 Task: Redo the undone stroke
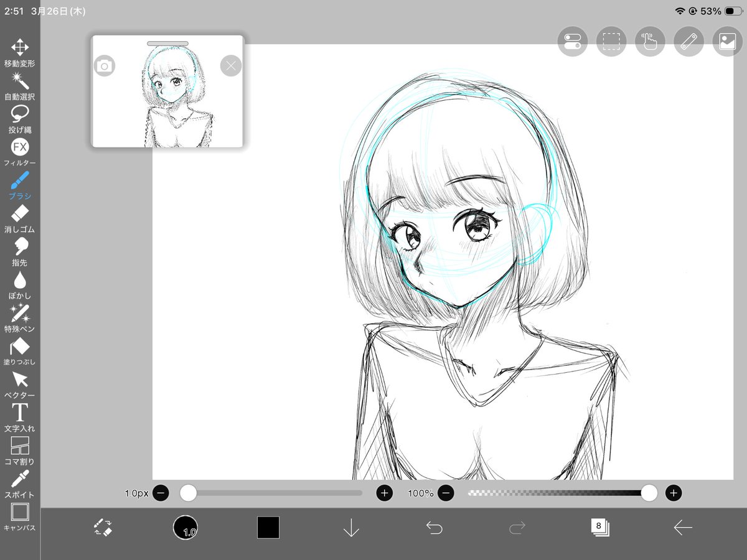(x=517, y=528)
